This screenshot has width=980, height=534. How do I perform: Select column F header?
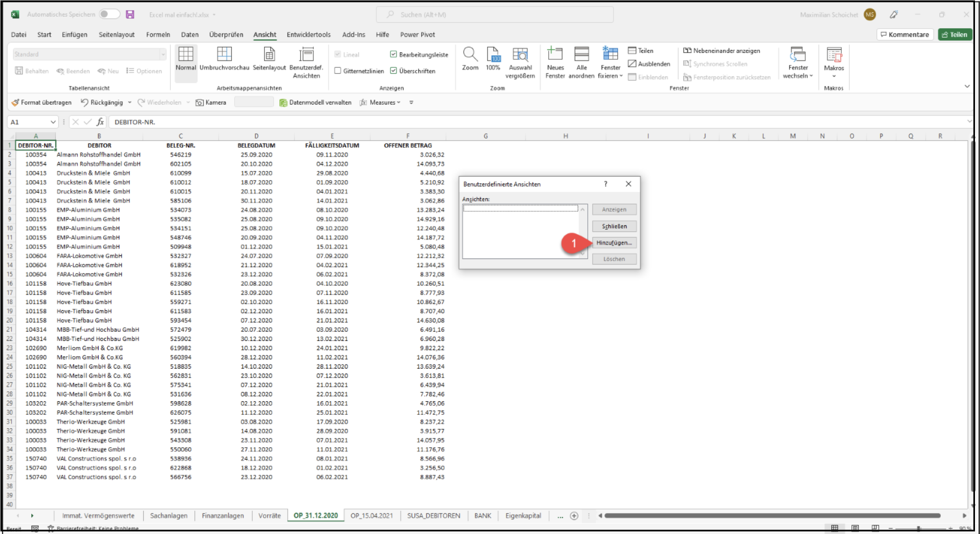point(408,136)
